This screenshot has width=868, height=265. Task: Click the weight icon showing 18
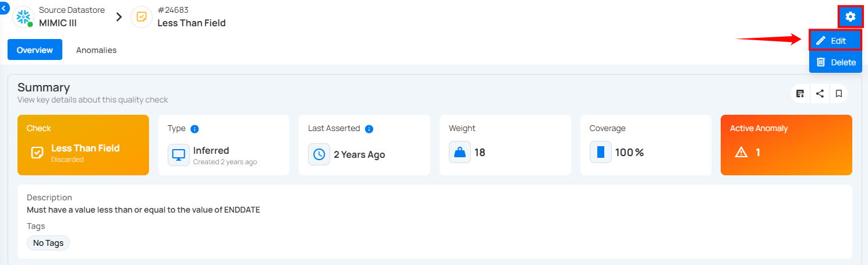(460, 153)
